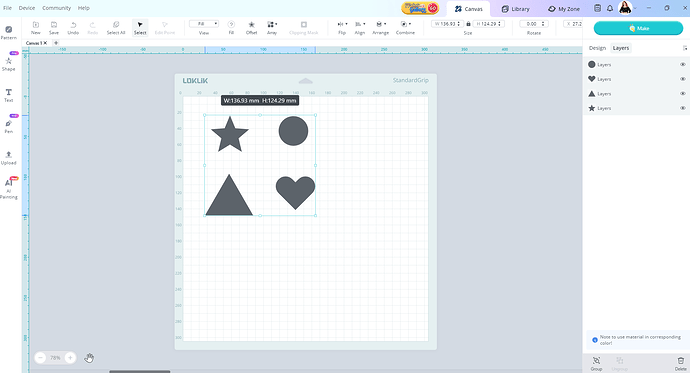
Task: Zoom in with the plus button
Action: pos(70,358)
